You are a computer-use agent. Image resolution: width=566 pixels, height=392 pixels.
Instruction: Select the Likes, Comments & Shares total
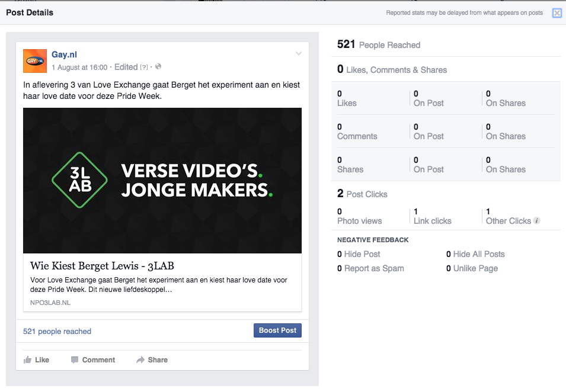[x=392, y=69]
